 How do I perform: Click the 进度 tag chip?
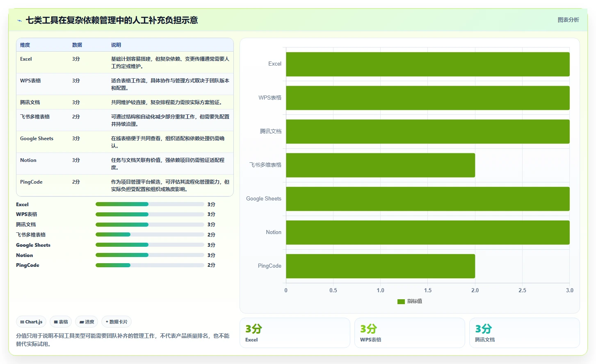(x=87, y=322)
